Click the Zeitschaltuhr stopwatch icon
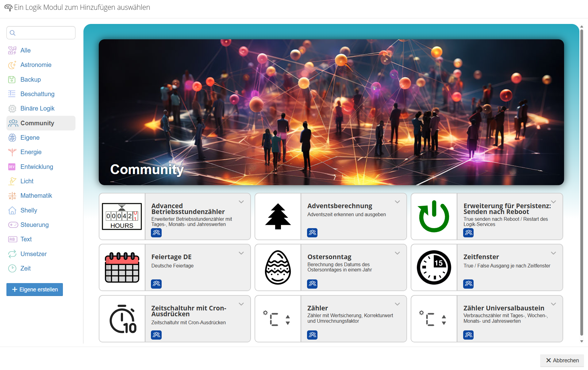This screenshot has width=588, height=370. [122, 319]
